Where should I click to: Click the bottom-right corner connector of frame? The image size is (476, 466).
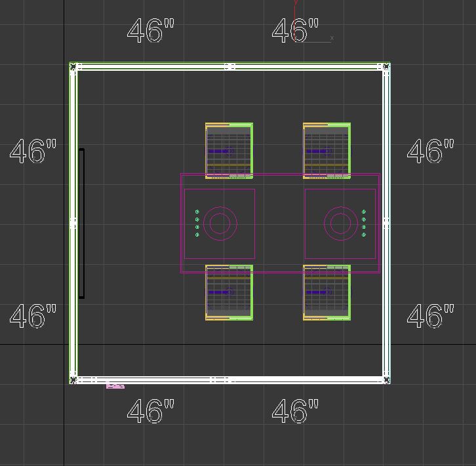386,379
